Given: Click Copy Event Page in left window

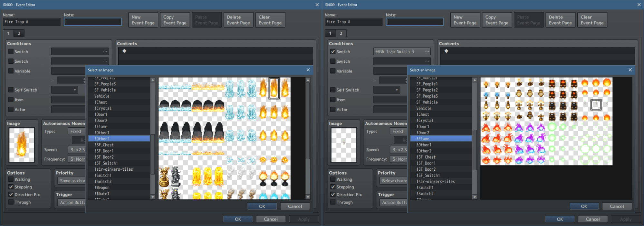Looking at the screenshot, I should click(175, 20).
